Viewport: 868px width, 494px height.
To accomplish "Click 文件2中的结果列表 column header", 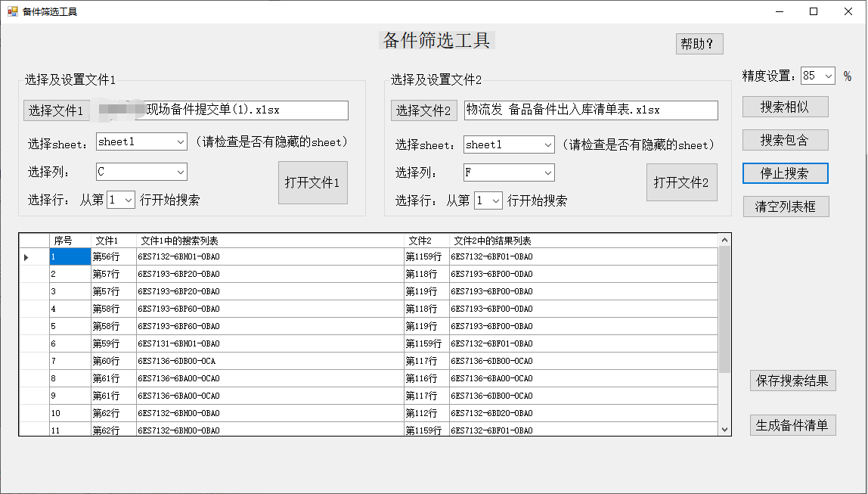I will tap(584, 241).
